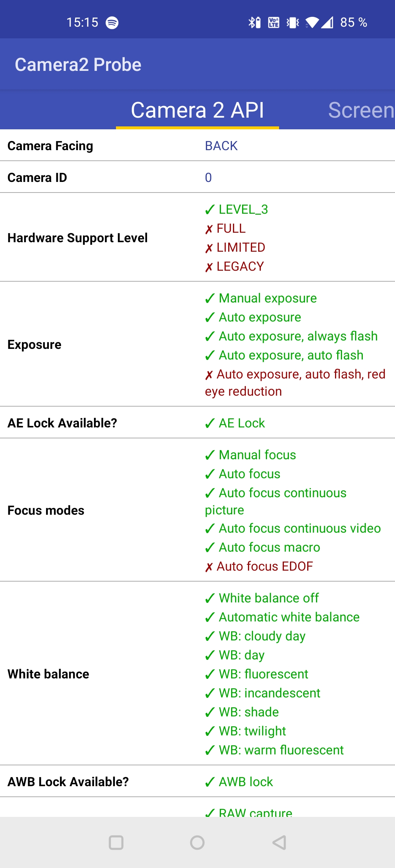Tap the Android back navigation button
This screenshot has width=395, height=868.
point(279,842)
